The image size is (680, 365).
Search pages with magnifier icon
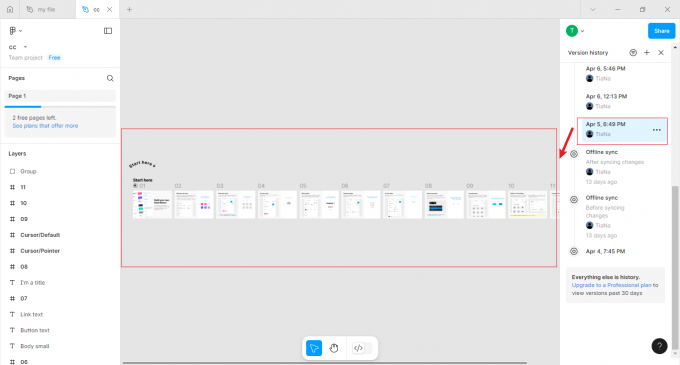click(x=110, y=78)
